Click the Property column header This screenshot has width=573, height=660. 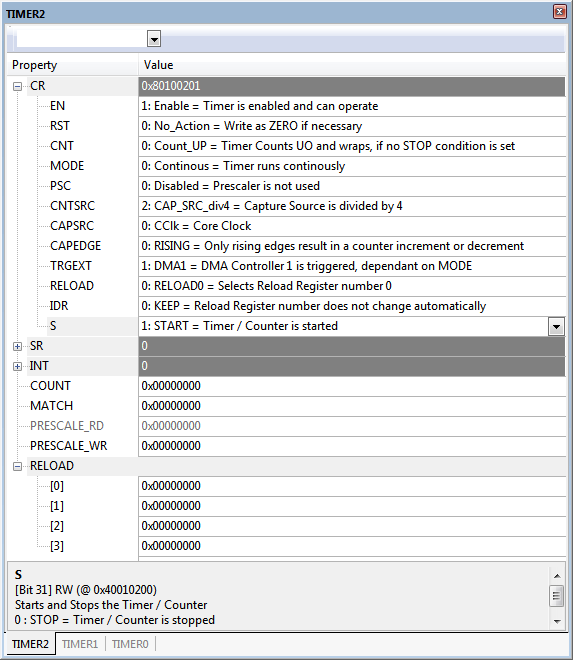pyautogui.click(x=72, y=65)
